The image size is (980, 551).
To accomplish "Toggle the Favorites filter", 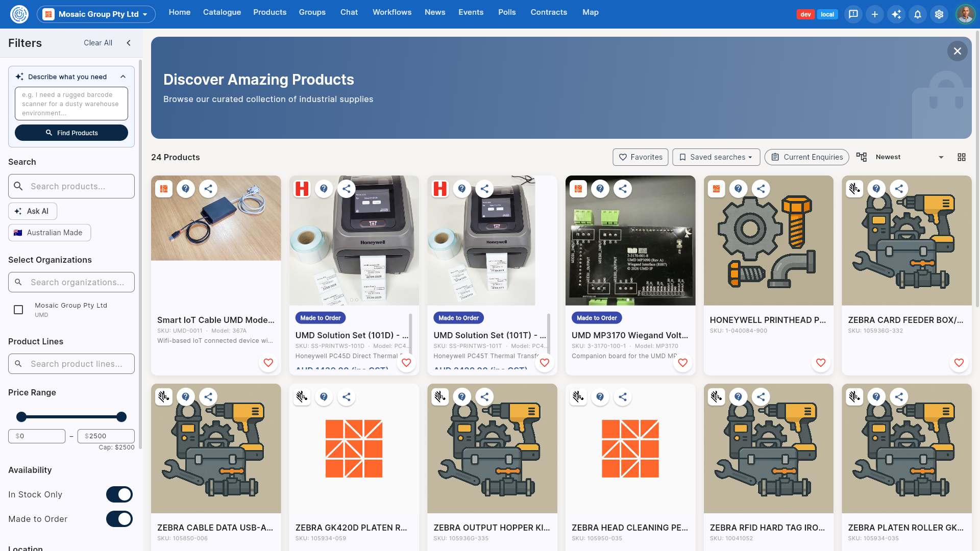I will (641, 157).
